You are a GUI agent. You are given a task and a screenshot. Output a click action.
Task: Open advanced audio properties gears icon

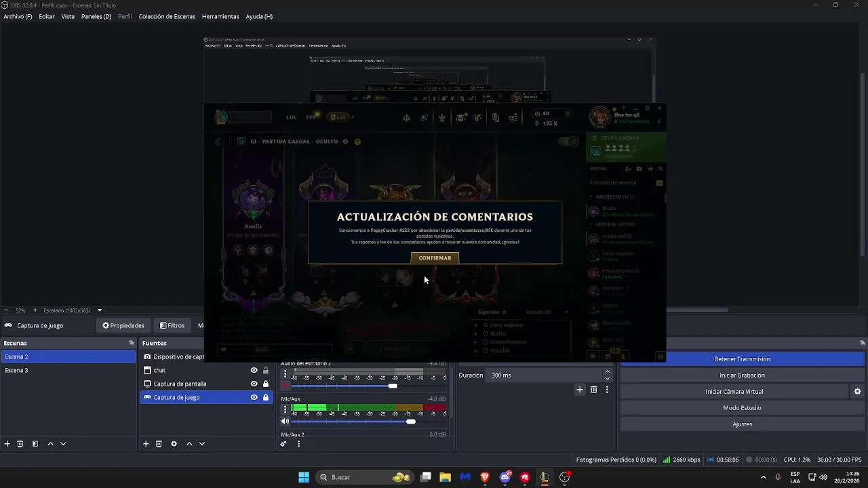tap(283, 444)
